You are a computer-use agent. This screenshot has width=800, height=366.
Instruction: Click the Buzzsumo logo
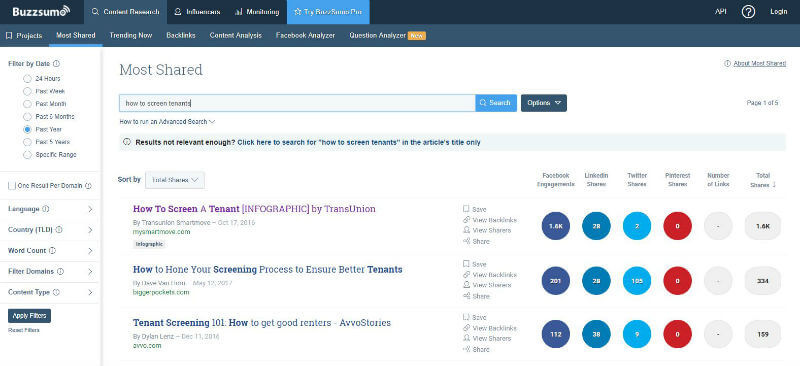pos(41,11)
